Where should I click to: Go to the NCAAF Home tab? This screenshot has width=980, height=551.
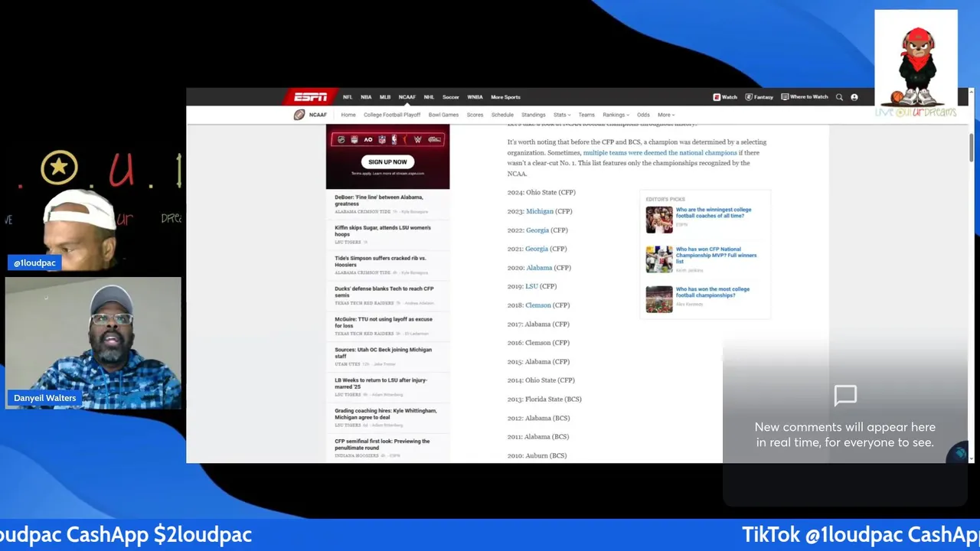[x=348, y=115]
